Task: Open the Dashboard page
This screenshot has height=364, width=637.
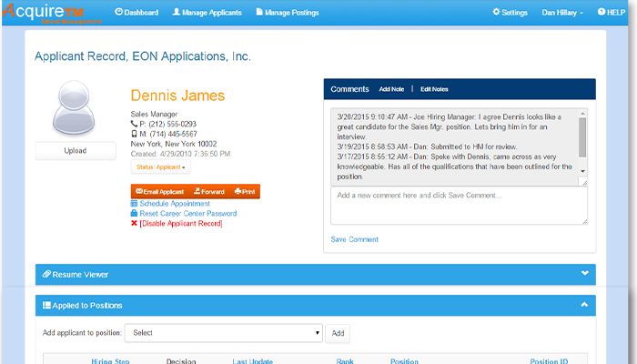Action: coord(136,13)
